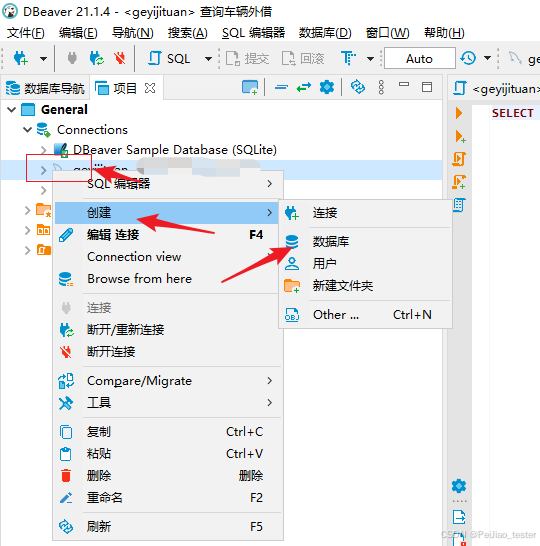Click the panel settings gear icon
Screen dimensions: 540x546
(327, 87)
